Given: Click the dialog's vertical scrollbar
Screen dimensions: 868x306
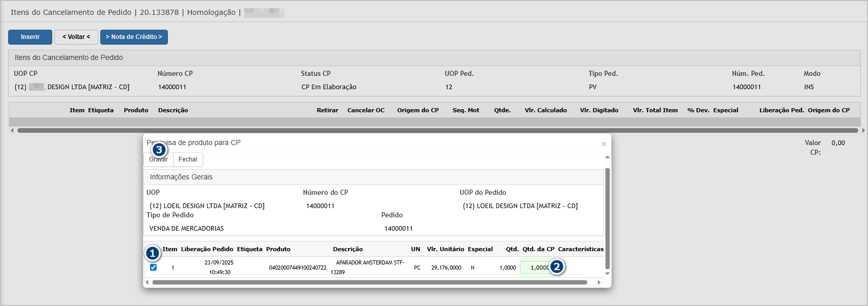Looking at the screenshot, I should click(607, 218).
